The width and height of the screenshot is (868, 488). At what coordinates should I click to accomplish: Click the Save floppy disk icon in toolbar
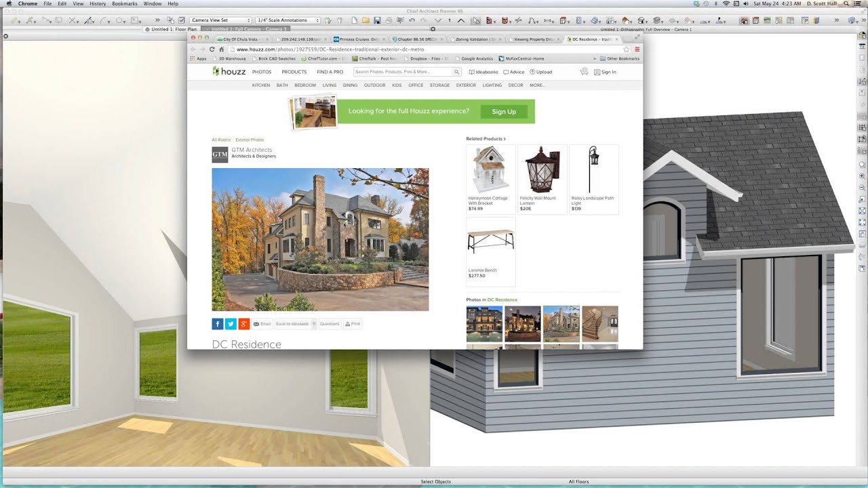(376, 20)
